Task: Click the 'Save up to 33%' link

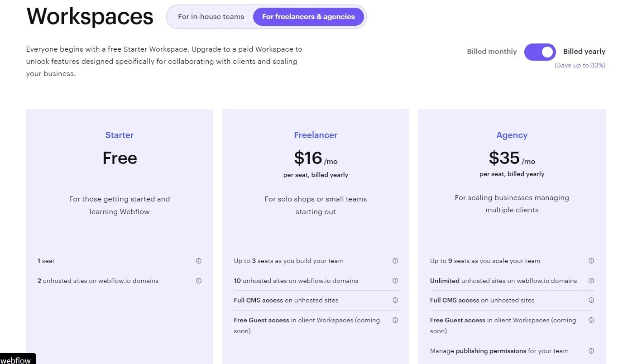Action: [580, 65]
